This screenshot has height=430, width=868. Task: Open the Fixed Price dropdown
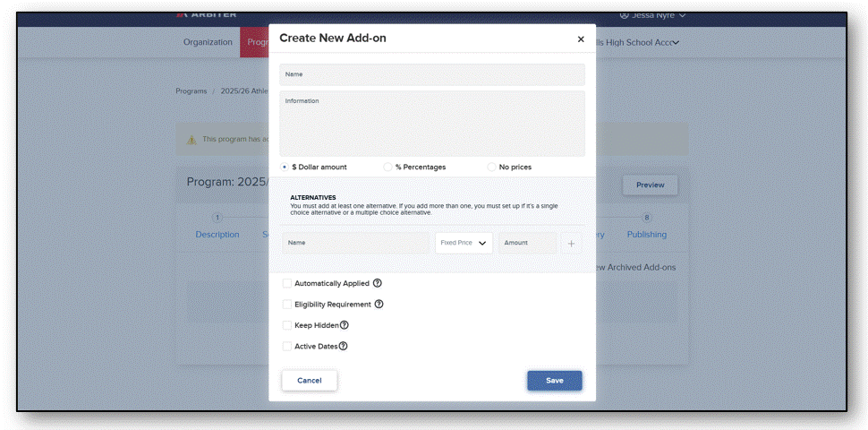click(x=464, y=243)
